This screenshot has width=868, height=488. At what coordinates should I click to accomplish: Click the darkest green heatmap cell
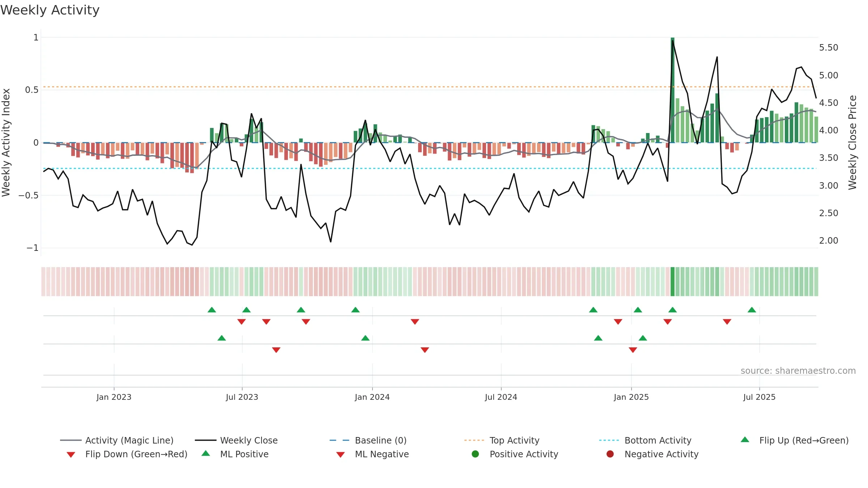(673, 282)
